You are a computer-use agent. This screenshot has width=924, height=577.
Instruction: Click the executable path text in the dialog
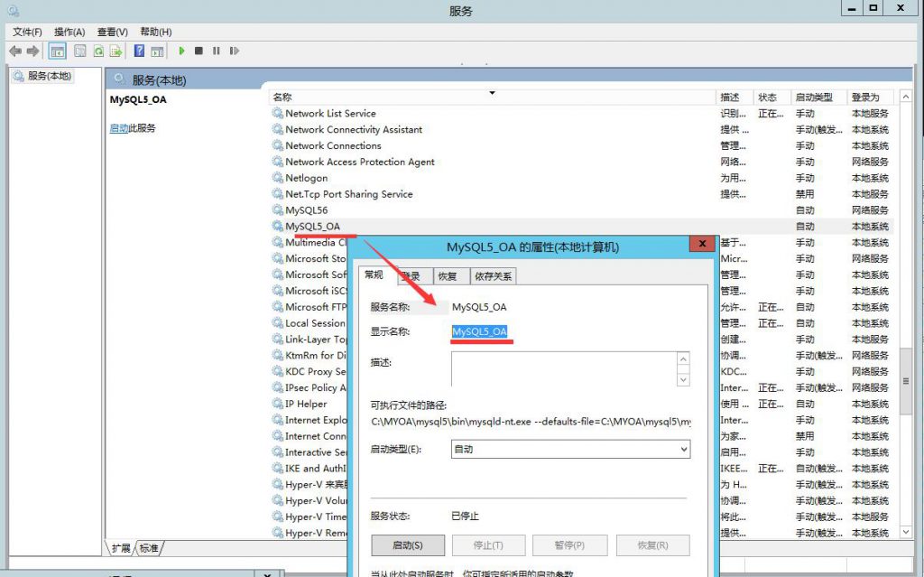coord(531,422)
